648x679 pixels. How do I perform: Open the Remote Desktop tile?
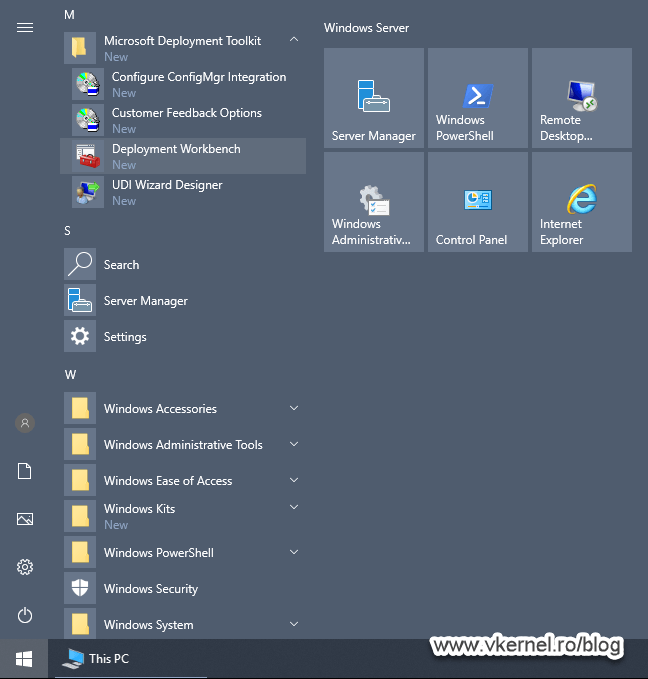pos(582,98)
